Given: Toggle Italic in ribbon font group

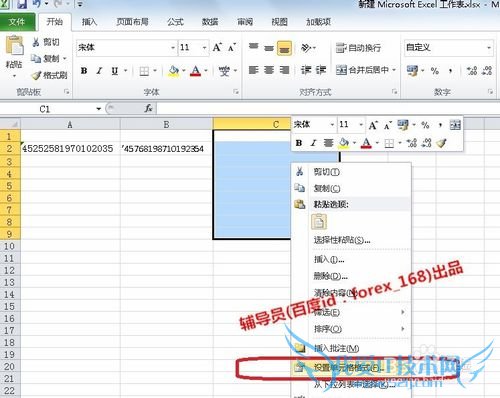Looking at the screenshot, I should [x=99, y=71].
